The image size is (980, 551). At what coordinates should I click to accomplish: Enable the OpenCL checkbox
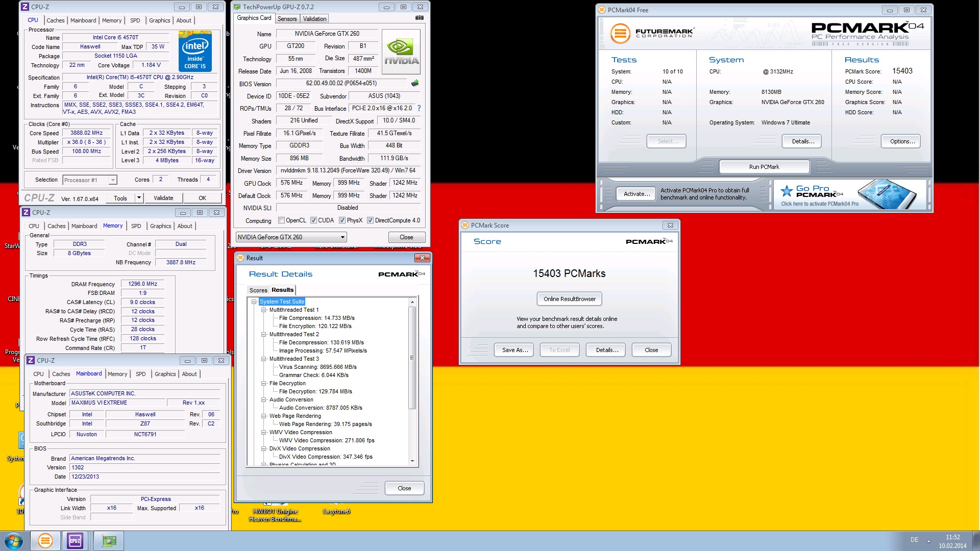click(x=281, y=220)
